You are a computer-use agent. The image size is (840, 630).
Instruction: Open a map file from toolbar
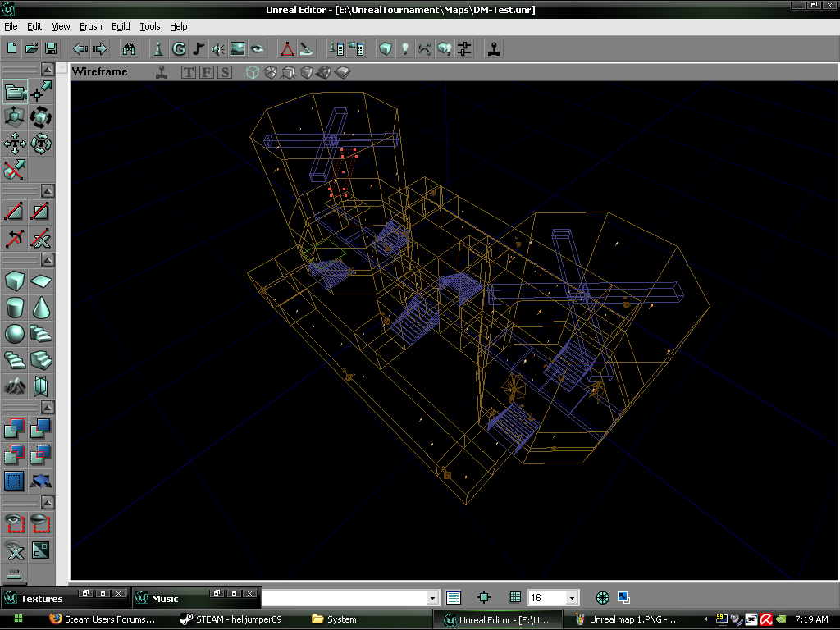pos(31,48)
